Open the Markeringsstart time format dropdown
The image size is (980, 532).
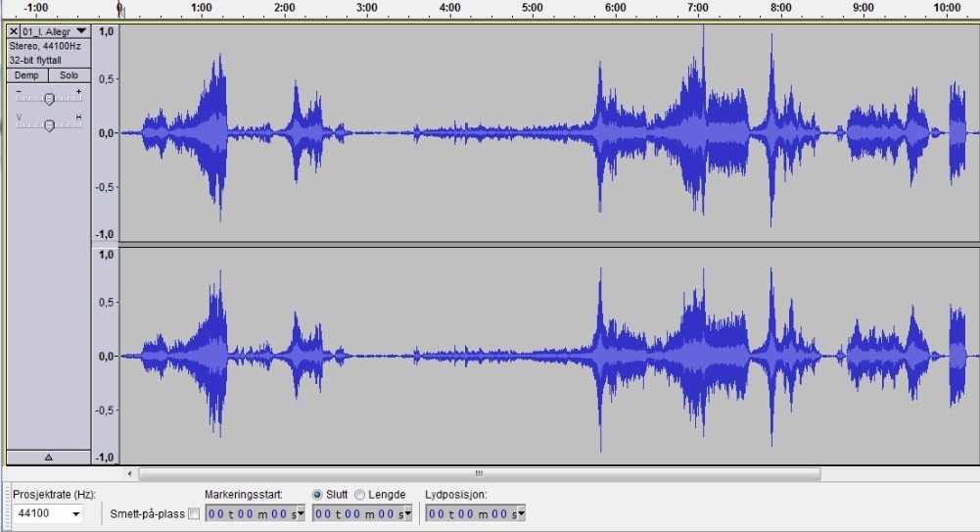point(301,513)
